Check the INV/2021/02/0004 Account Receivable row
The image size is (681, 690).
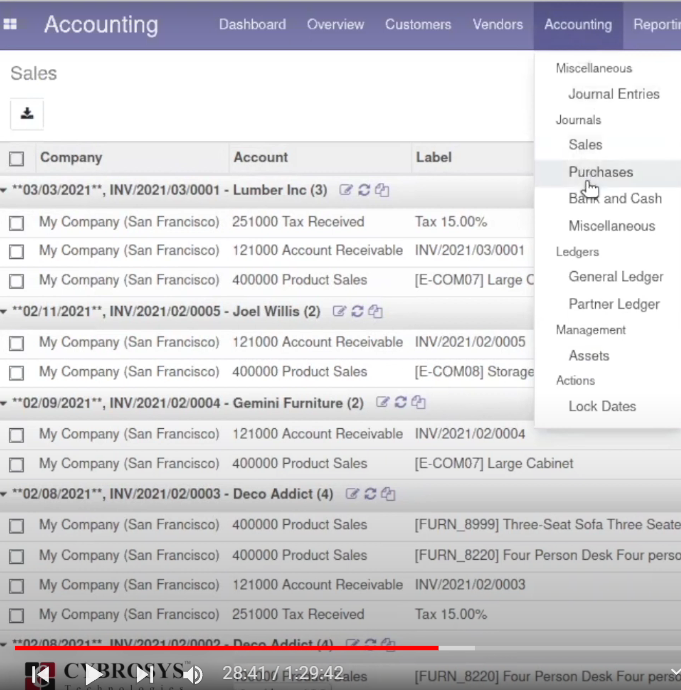tap(17, 435)
